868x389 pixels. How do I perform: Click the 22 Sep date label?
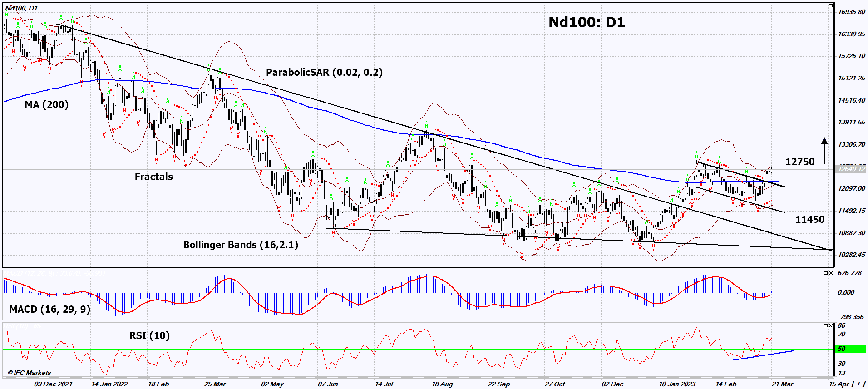[x=499, y=384]
